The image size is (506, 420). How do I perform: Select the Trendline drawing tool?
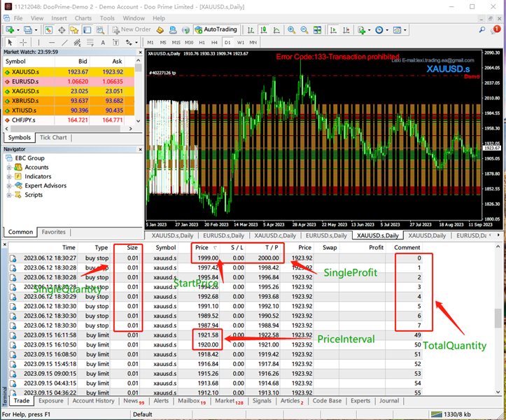pyautogui.click(x=64, y=42)
